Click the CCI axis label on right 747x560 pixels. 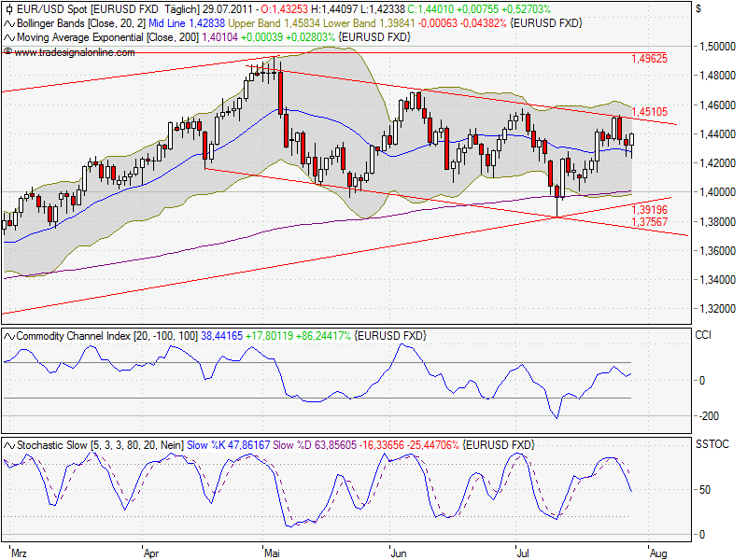(x=702, y=334)
